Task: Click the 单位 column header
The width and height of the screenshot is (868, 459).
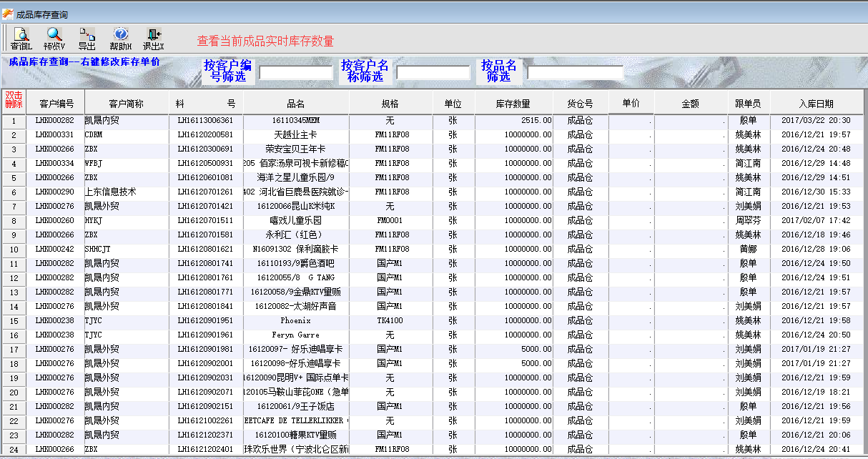Action: [x=453, y=104]
